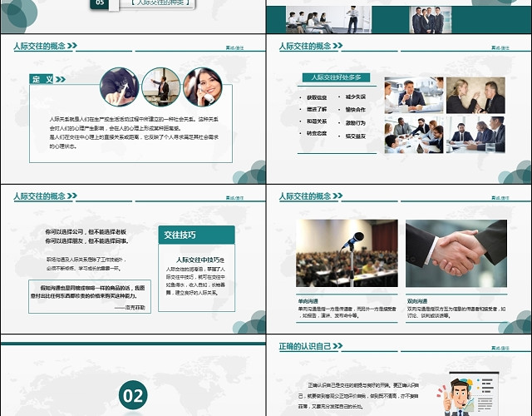Click the seated trainees and presenter photo
The width and height of the screenshot is (532, 416).
point(329,20)
